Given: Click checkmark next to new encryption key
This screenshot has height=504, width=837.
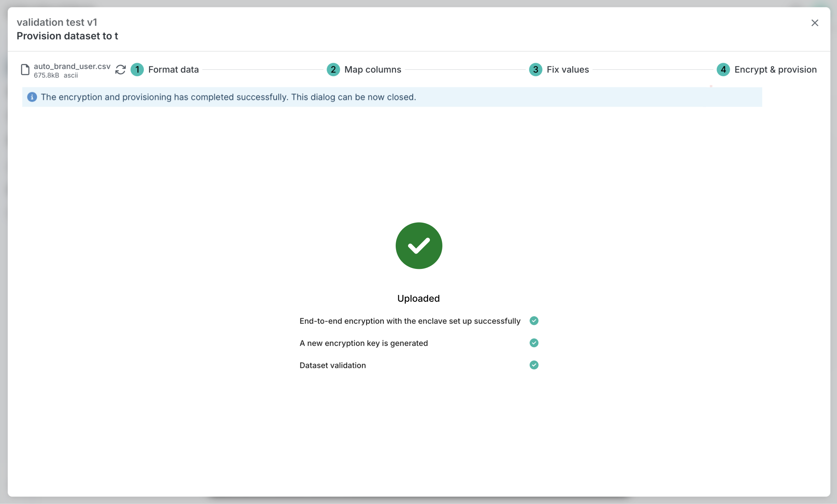Looking at the screenshot, I should pyautogui.click(x=534, y=343).
